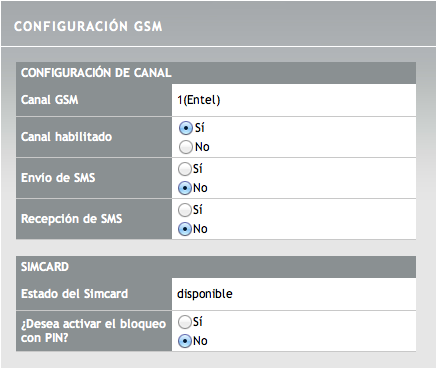Choose No for Recepción de SMS
The width and height of the screenshot is (436, 368).
(184, 229)
